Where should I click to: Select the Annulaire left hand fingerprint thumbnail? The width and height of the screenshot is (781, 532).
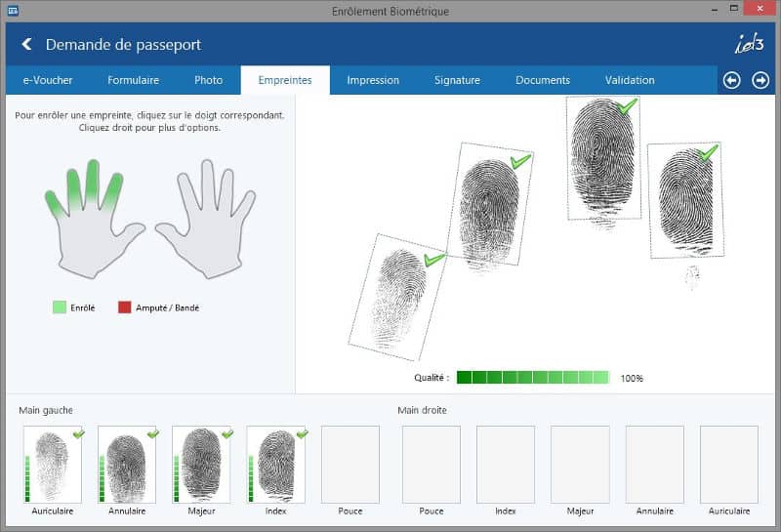pos(127,465)
